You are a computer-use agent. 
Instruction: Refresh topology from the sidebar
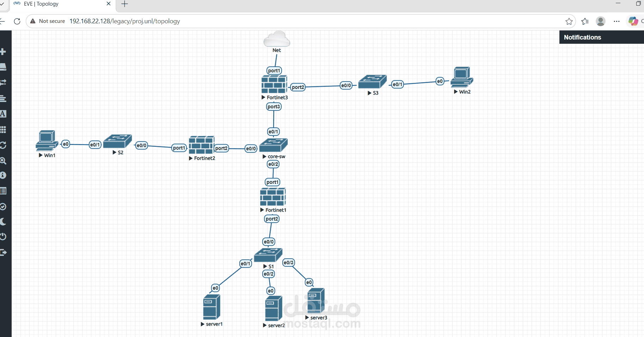tap(3, 145)
